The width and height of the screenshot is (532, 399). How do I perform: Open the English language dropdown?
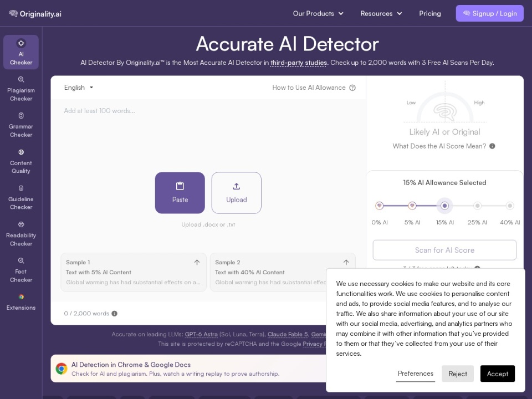point(79,88)
